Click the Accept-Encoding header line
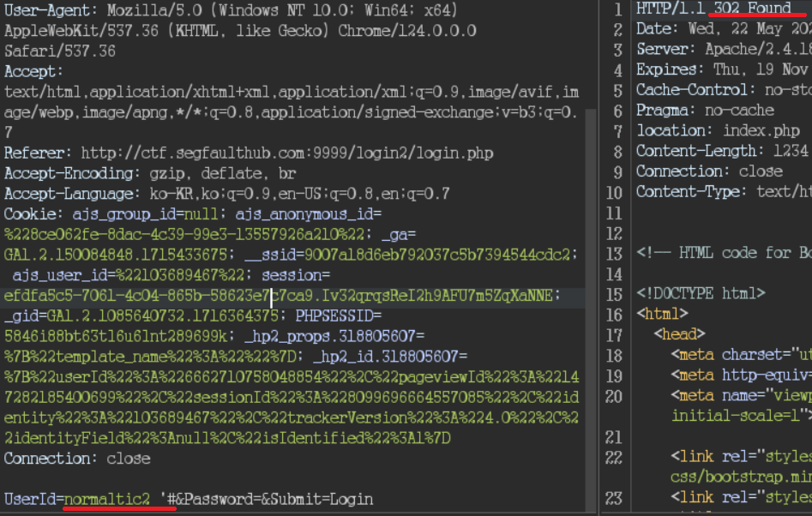Image resolution: width=812 pixels, height=516 pixels. (150, 173)
